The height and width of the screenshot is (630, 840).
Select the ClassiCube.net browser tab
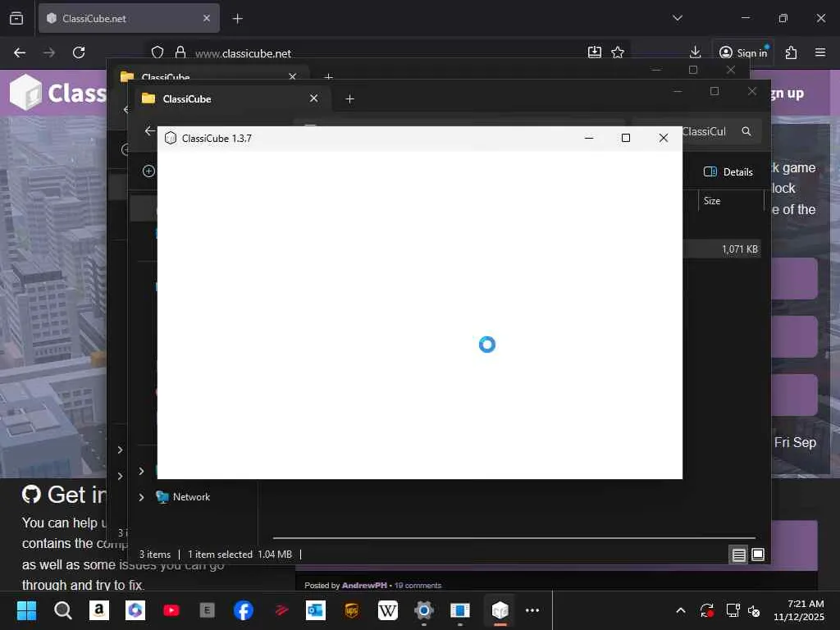click(129, 18)
